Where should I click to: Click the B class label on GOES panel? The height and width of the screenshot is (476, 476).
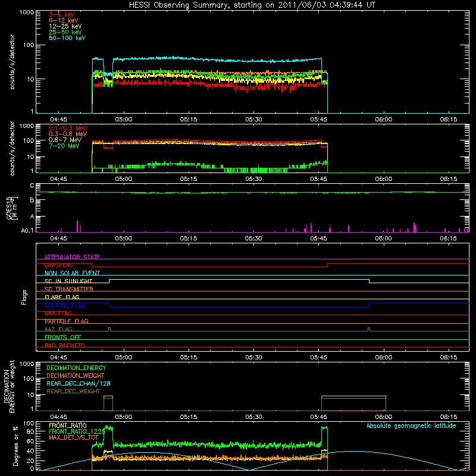click(32, 200)
